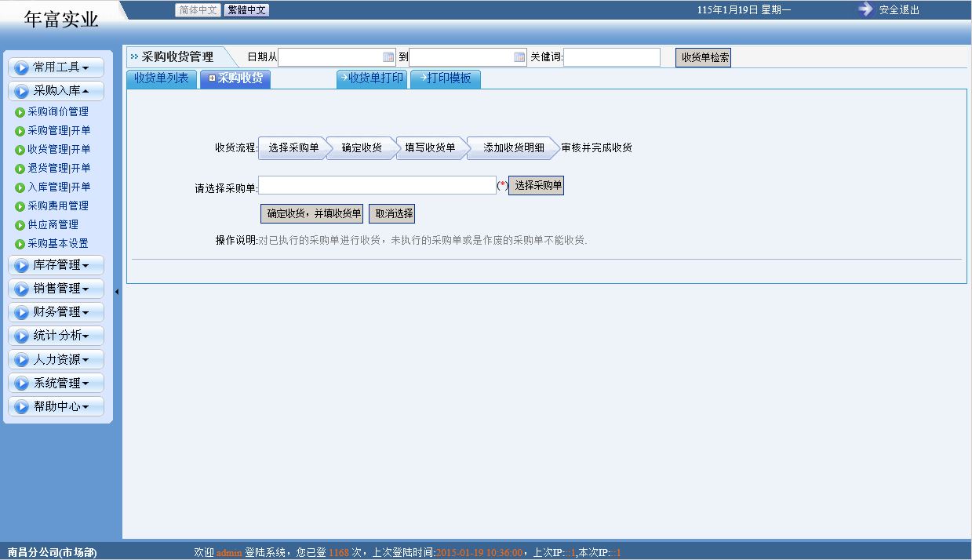Click the round blue icon on 常用工具

21,67
